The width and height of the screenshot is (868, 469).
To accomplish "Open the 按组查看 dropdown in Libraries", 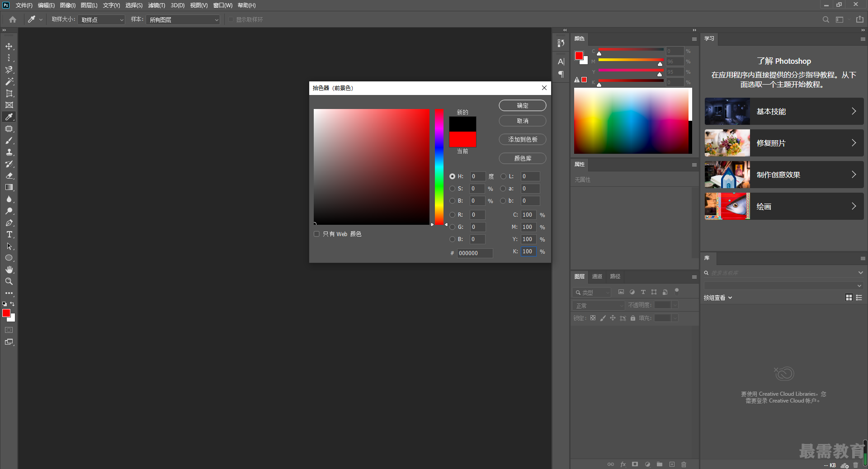I will click(718, 298).
